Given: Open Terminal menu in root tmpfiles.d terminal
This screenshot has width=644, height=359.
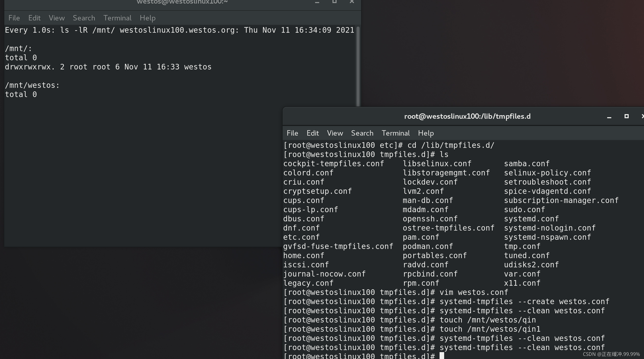Looking at the screenshot, I should (x=396, y=133).
